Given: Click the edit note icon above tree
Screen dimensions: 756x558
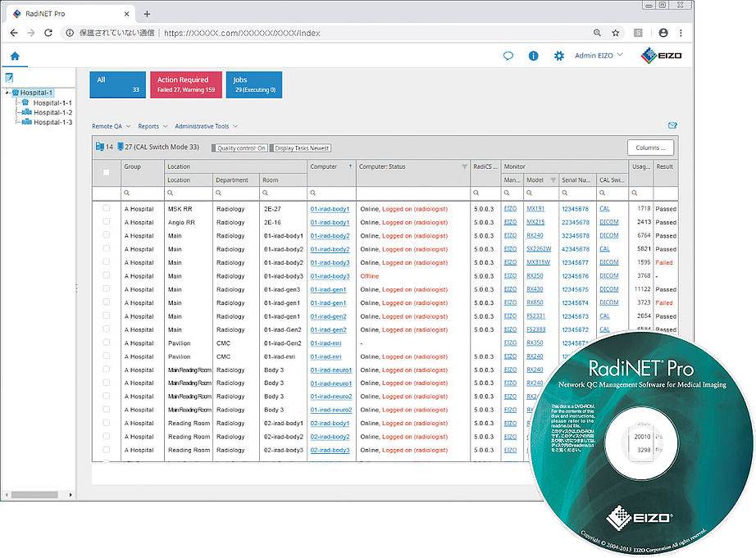Looking at the screenshot, I should [x=9, y=78].
